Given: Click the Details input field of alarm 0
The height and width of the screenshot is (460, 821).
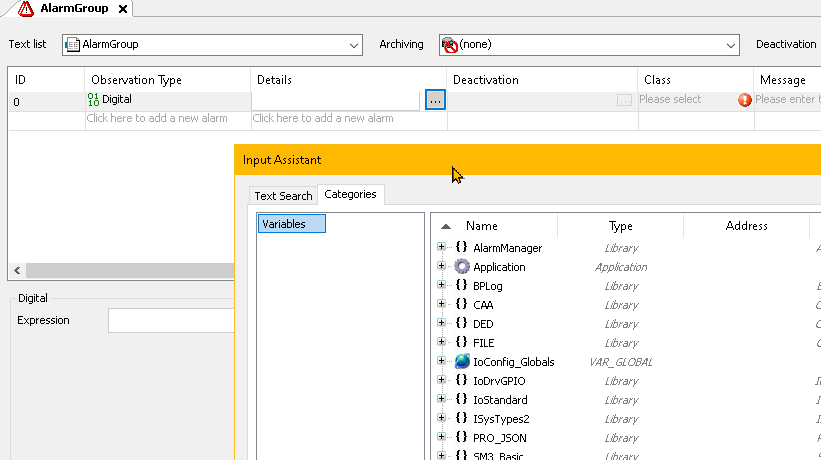Looking at the screenshot, I should pyautogui.click(x=336, y=100).
